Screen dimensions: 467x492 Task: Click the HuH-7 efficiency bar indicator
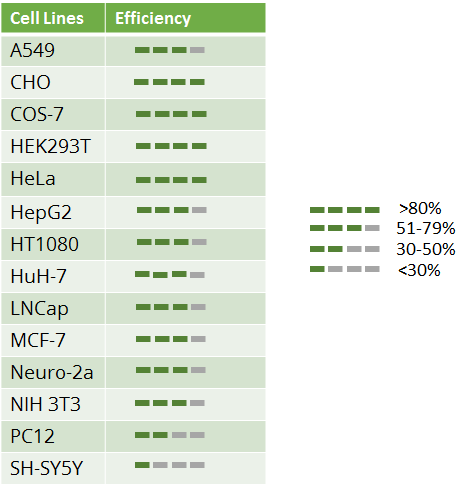coord(170,275)
